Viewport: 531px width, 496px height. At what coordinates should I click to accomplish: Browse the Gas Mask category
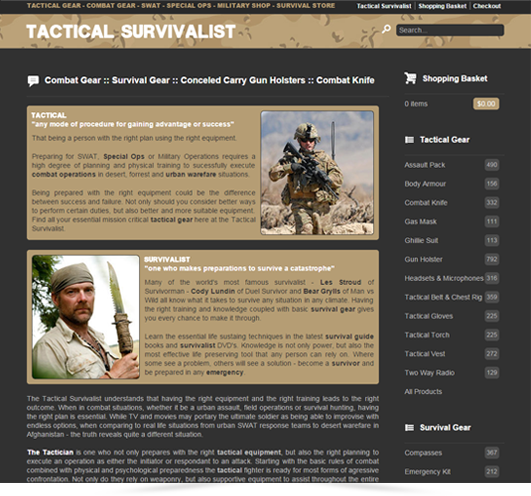[x=420, y=221]
